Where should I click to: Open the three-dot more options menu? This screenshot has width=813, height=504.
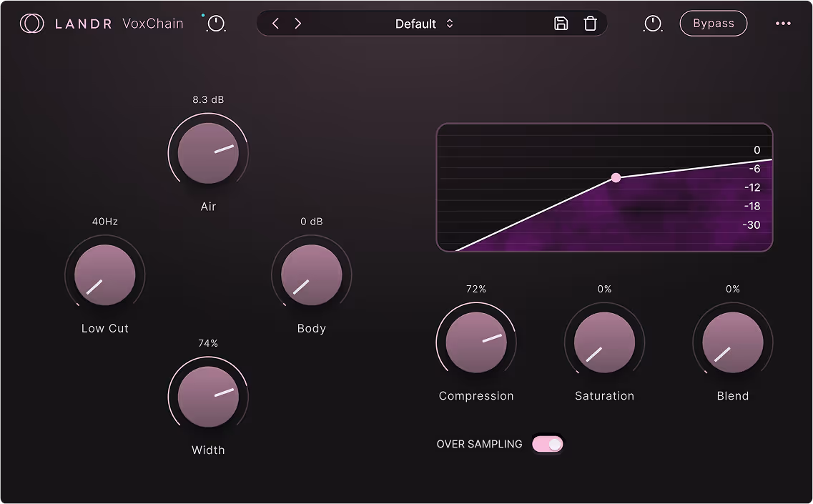(783, 24)
